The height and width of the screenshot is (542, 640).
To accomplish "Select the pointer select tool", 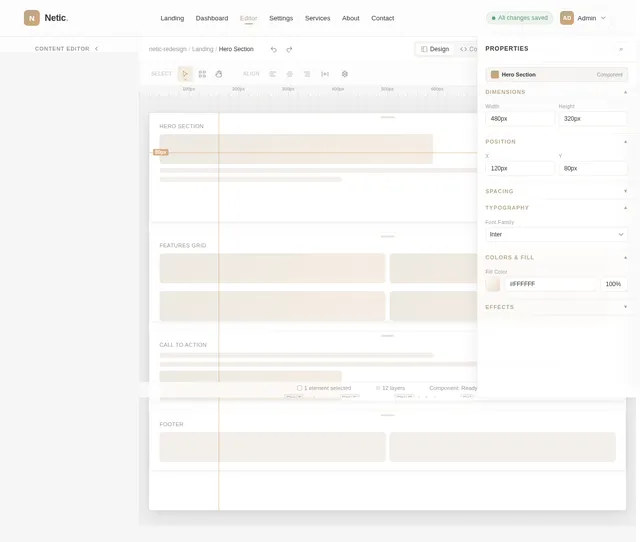I will tap(185, 74).
